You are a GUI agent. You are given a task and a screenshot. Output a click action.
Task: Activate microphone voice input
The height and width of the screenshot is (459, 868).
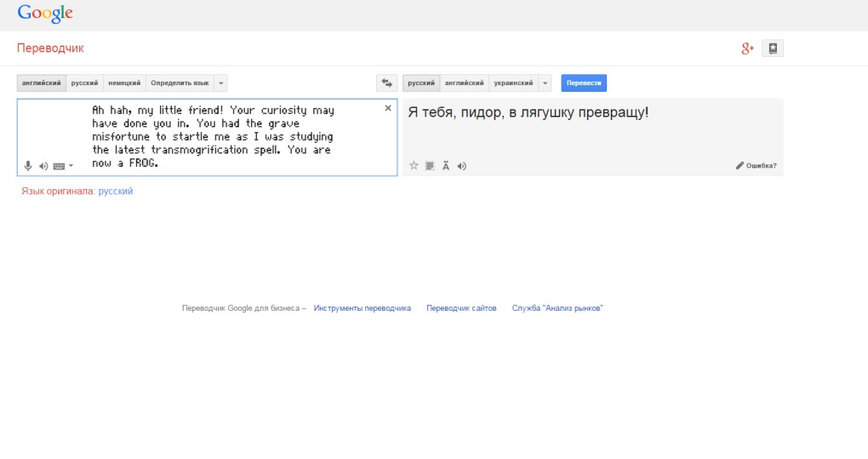28,165
